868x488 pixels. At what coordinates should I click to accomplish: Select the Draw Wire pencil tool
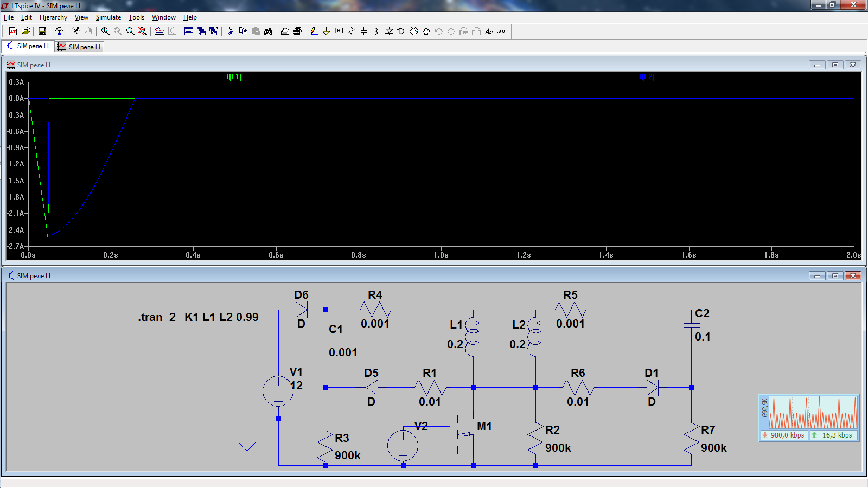tap(314, 31)
